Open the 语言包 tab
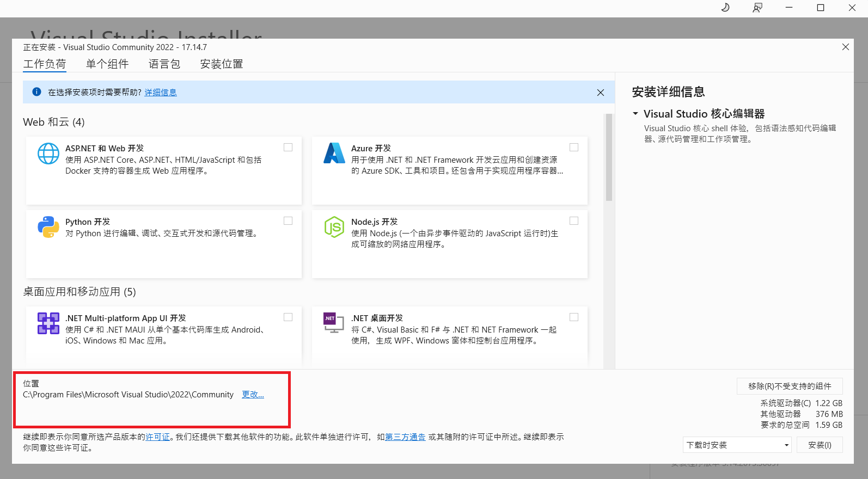Screen dimensions: 868x479 [164, 64]
